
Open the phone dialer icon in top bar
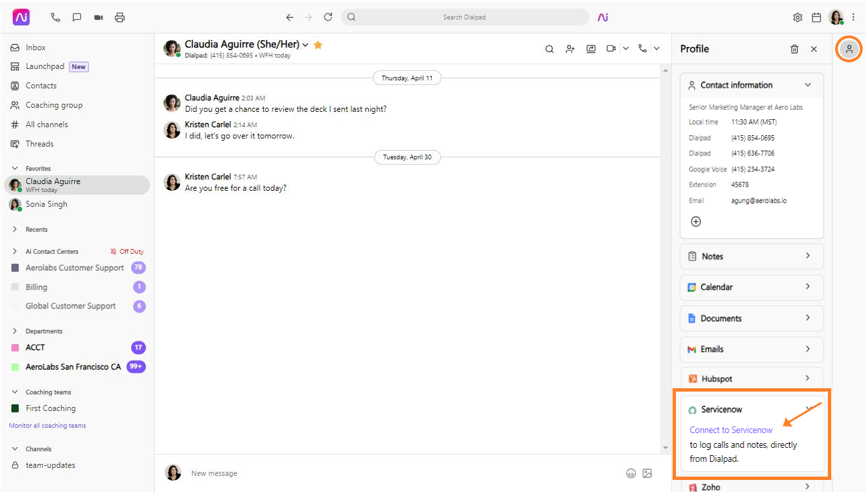point(56,17)
